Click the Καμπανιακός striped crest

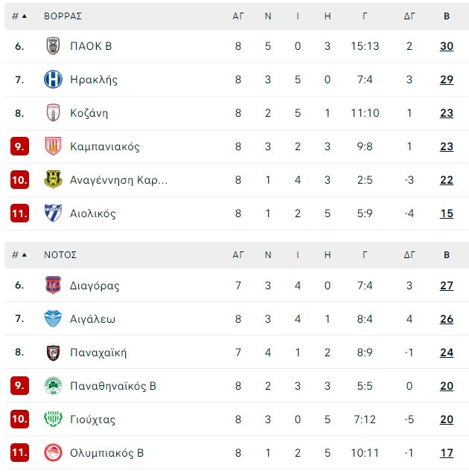pyautogui.click(x=53, y=146)
